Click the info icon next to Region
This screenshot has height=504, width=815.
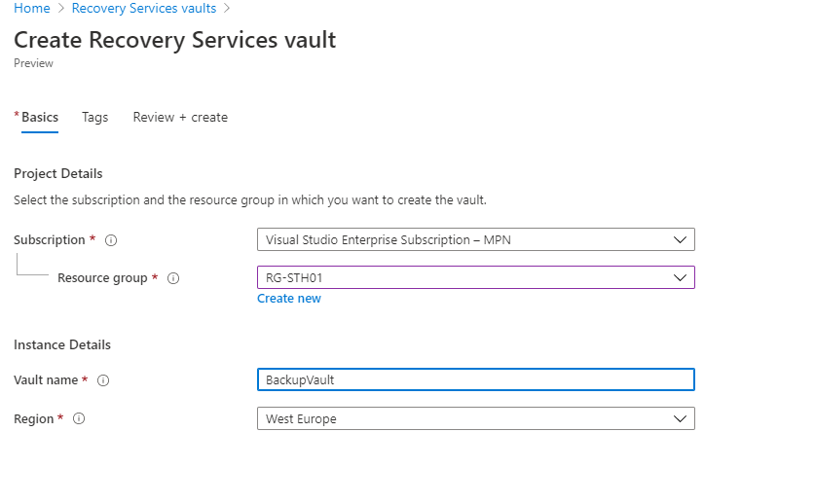click(x=80, y=419)
